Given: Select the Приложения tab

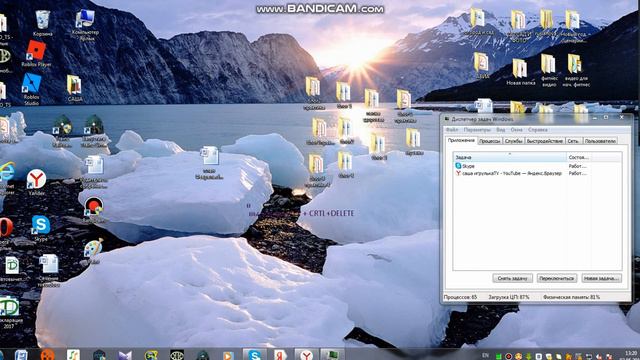Looking at the screenshot, I should point(461,140).
